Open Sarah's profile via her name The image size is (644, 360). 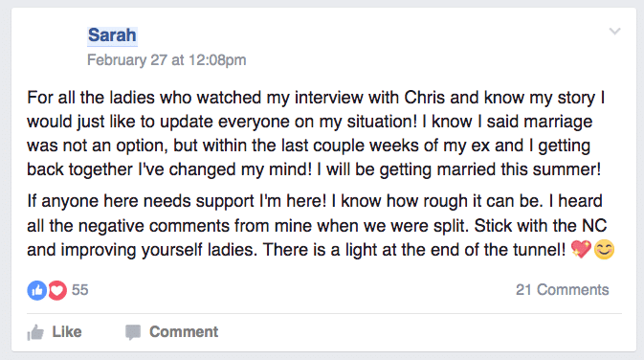[x=112, y=34]
